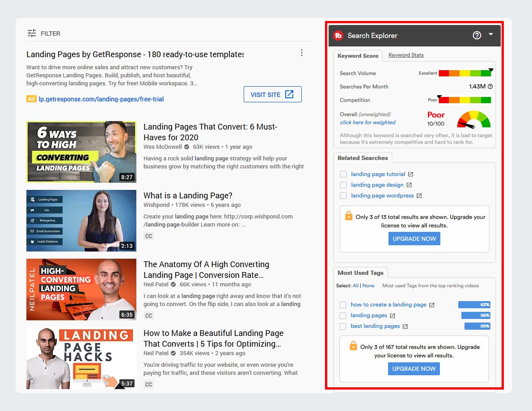
Task: Open the search FILTER icon
Action: coord(32,33)
